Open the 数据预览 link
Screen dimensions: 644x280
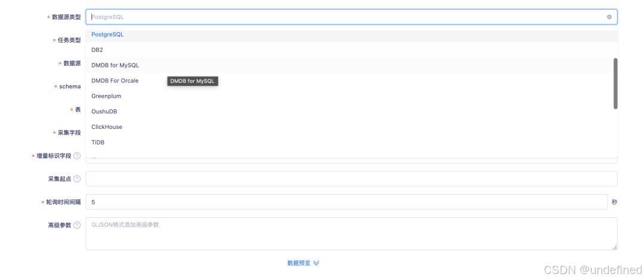click(x=299, y=263)
